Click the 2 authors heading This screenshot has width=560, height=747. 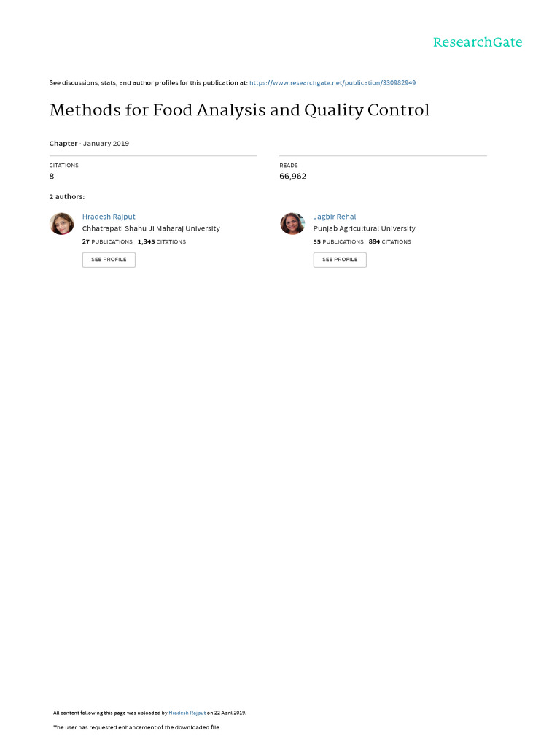pos(66,196)
